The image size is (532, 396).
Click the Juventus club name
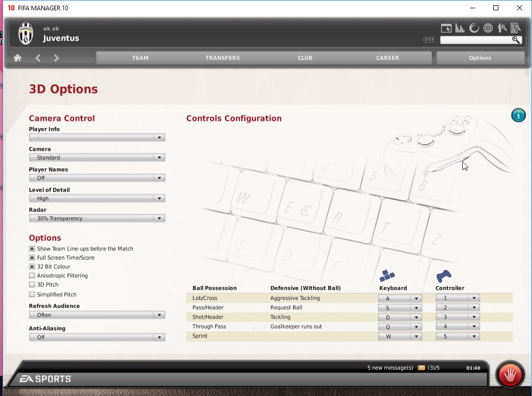tap(61, 38)
